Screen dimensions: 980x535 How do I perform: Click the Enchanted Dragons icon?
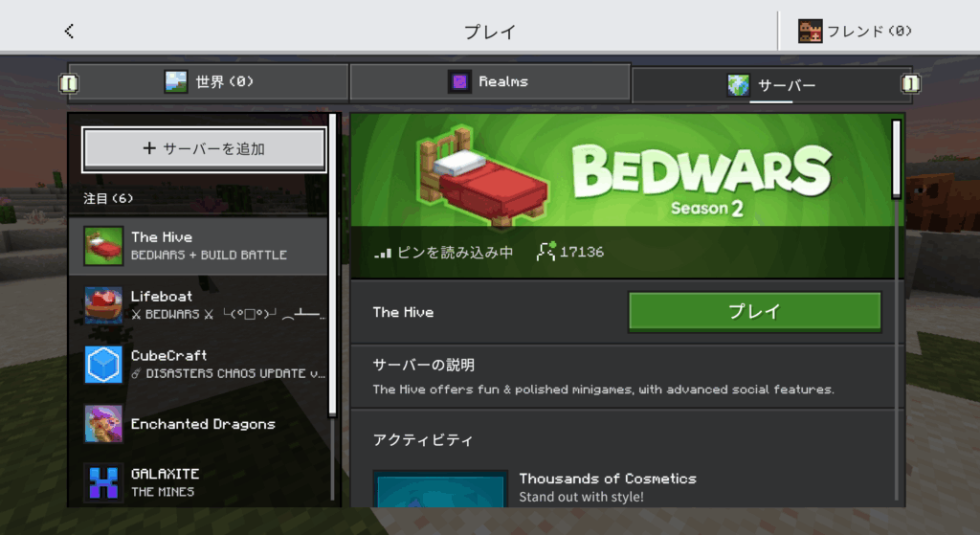[103, 424]
